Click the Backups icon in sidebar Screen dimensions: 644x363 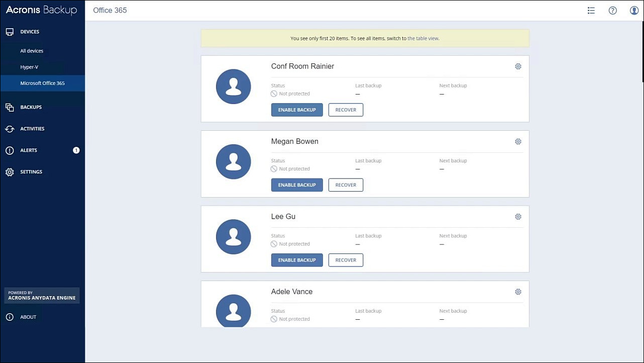coord(10,107)
